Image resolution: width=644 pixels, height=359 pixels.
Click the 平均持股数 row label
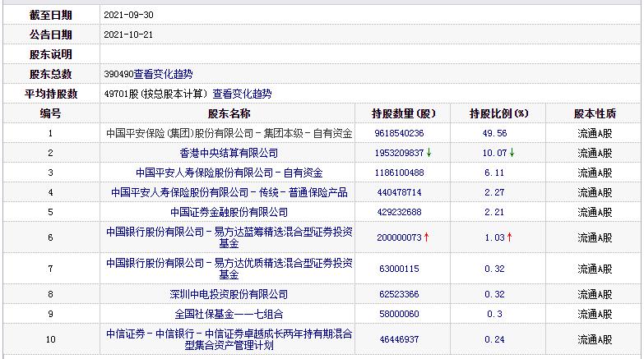(50, 94)
